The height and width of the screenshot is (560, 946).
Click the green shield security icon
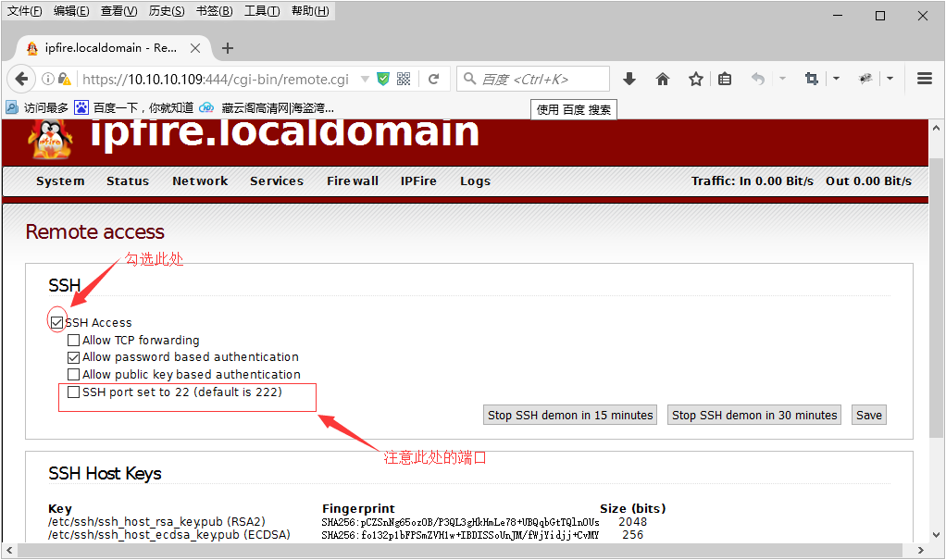(x=383, y=79)
